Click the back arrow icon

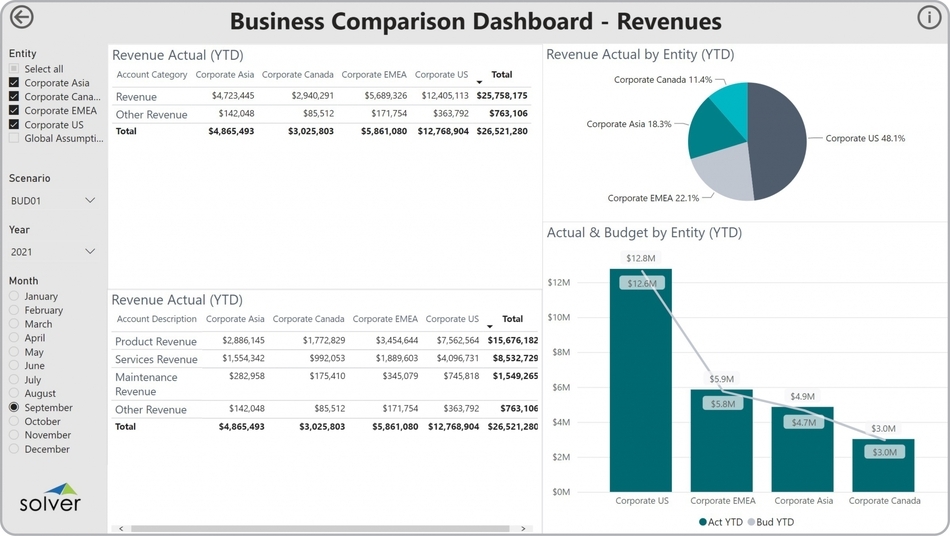[x=21, y=17]
